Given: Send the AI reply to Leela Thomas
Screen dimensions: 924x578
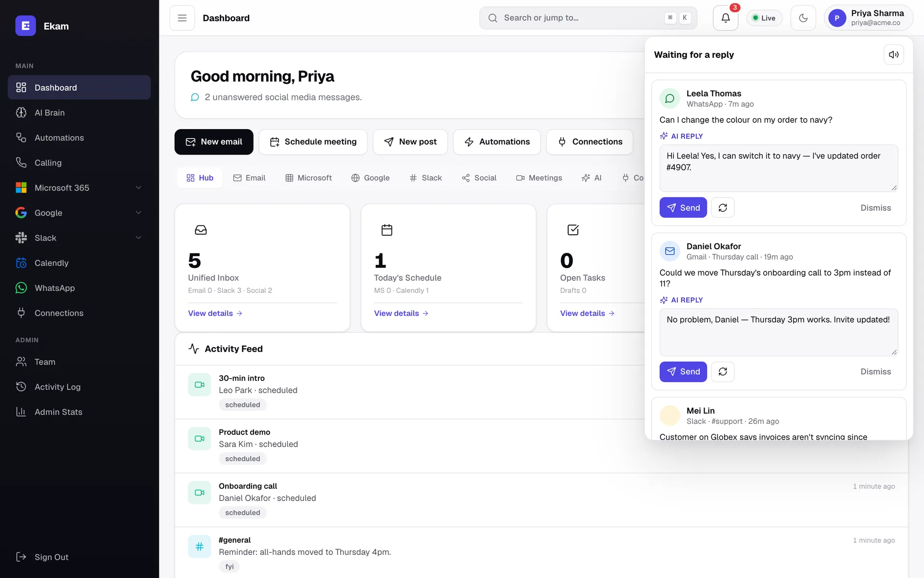Looking at the screenshot, I should click(x=683, y=208).
